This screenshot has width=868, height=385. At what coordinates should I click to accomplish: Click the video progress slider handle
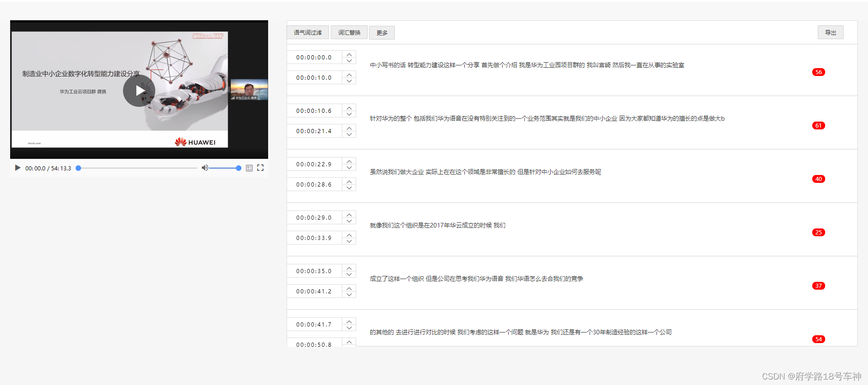pyautogui.click(x=78, y=168)
